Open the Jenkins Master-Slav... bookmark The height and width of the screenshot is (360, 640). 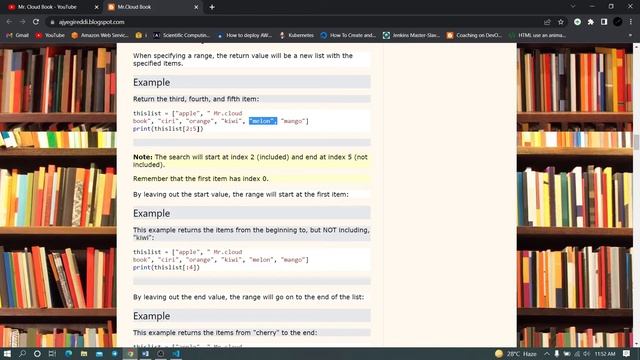coord(411,36)
